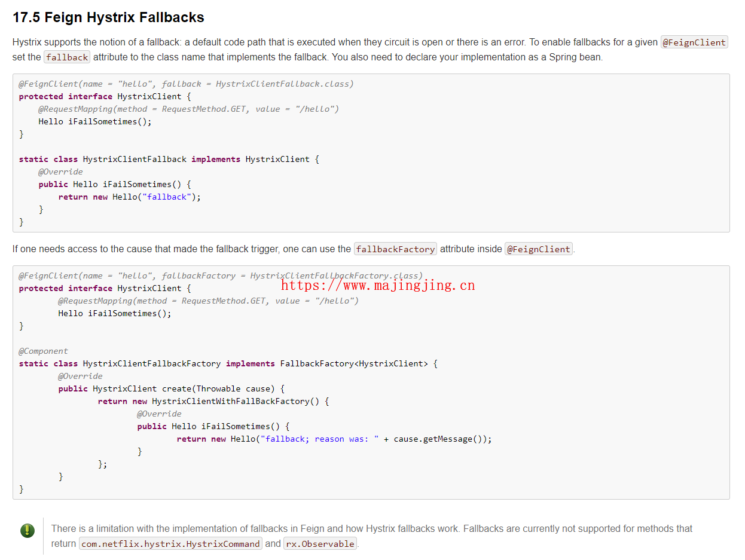
Task: Click the @FeignClient inline code after 'attribute inside'
Action: pyautogui.click(x=539, y=249)
